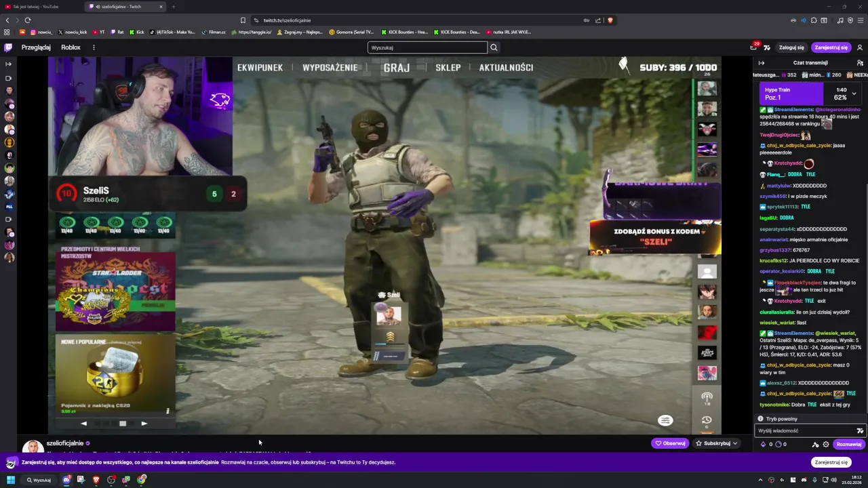868x488 pixels.
Task: Close the szelioficjalnie Twitch browser tab
Action: (161, 7)
